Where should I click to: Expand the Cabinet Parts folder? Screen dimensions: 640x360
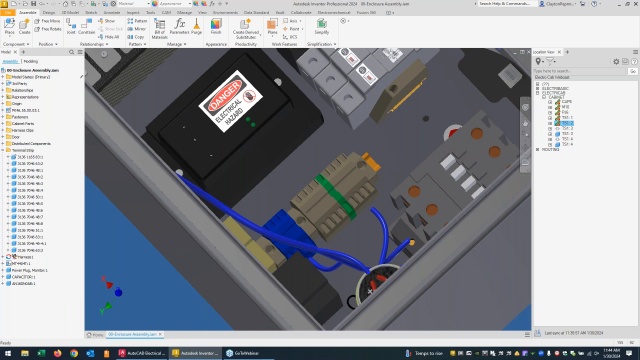[x=3, y=124]
